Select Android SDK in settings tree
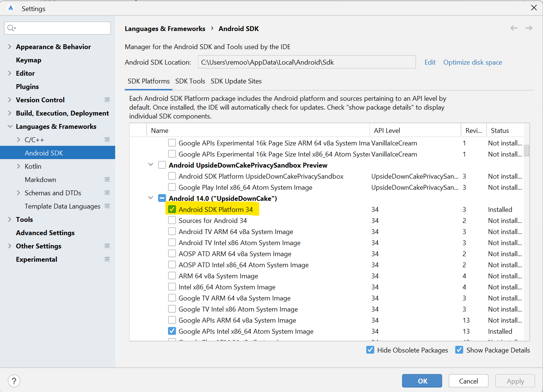Image resolution: width=543 pixels, height=392 pixels. [x=58, y=153]
